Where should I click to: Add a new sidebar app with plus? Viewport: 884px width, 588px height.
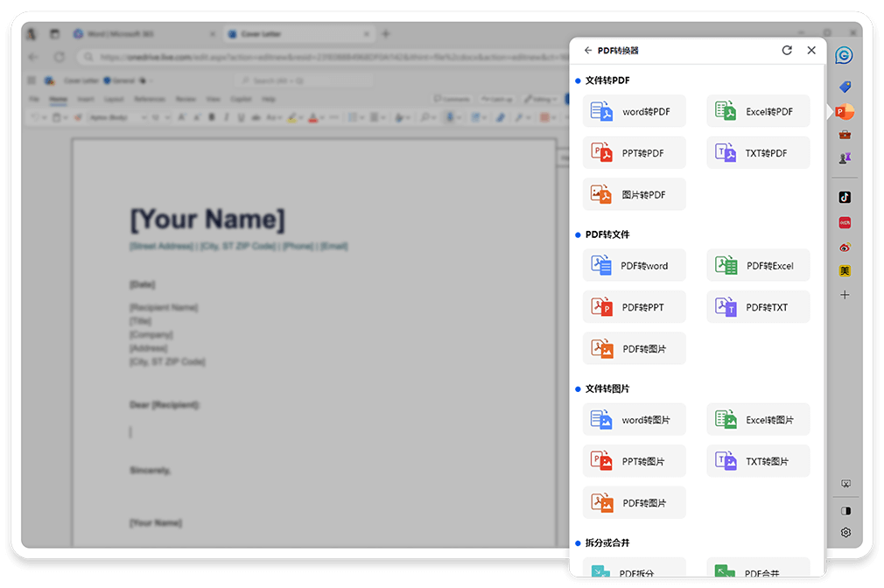(x=845, y=295)
